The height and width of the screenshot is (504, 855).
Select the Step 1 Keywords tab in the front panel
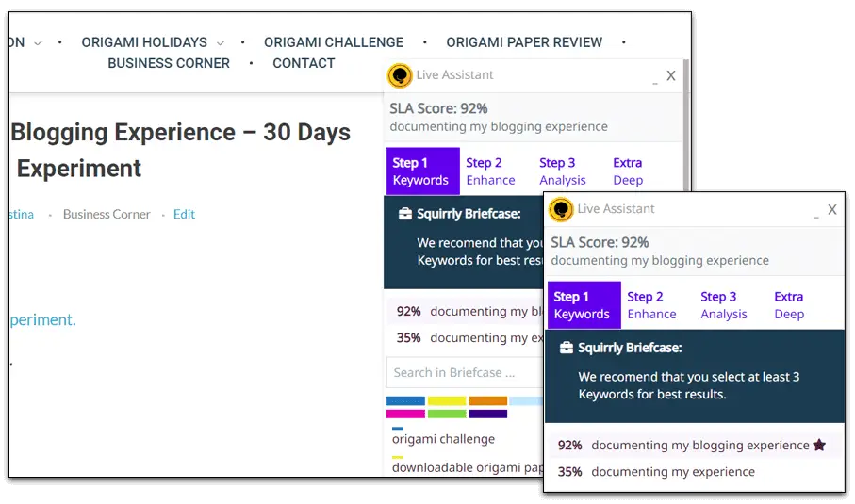pos(584,305)
